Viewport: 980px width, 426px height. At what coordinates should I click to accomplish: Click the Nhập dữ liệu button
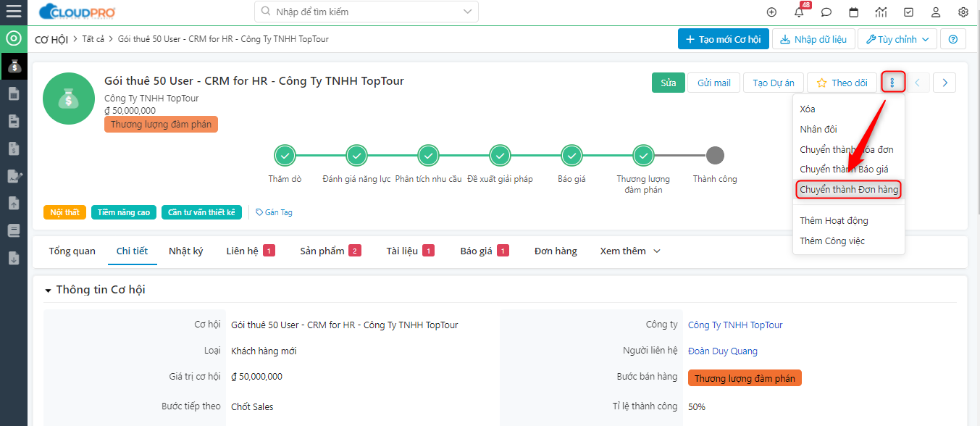814,39
